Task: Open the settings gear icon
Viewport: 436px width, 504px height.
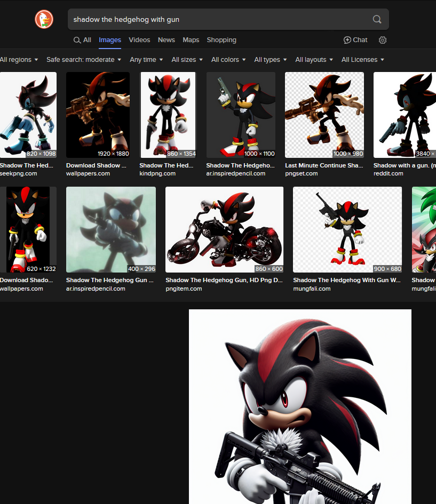Action: (x=382, y=40)
